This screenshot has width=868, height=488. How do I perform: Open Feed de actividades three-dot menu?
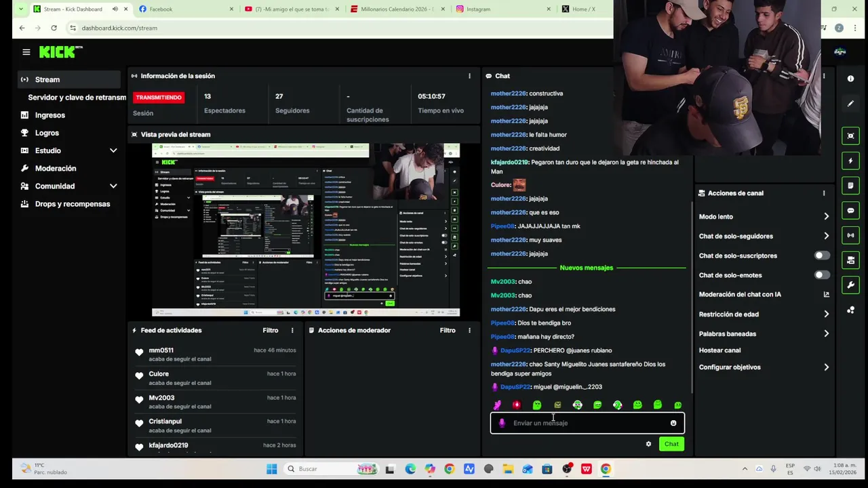tap(292, 330)
